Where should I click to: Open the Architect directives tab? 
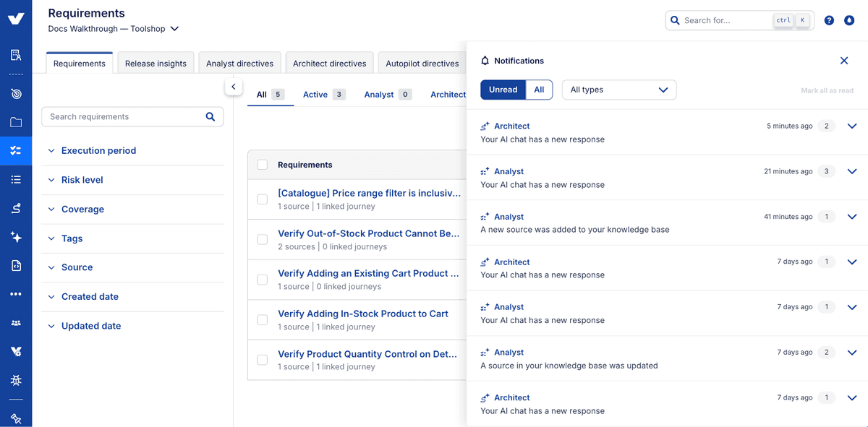click(329, 64)
